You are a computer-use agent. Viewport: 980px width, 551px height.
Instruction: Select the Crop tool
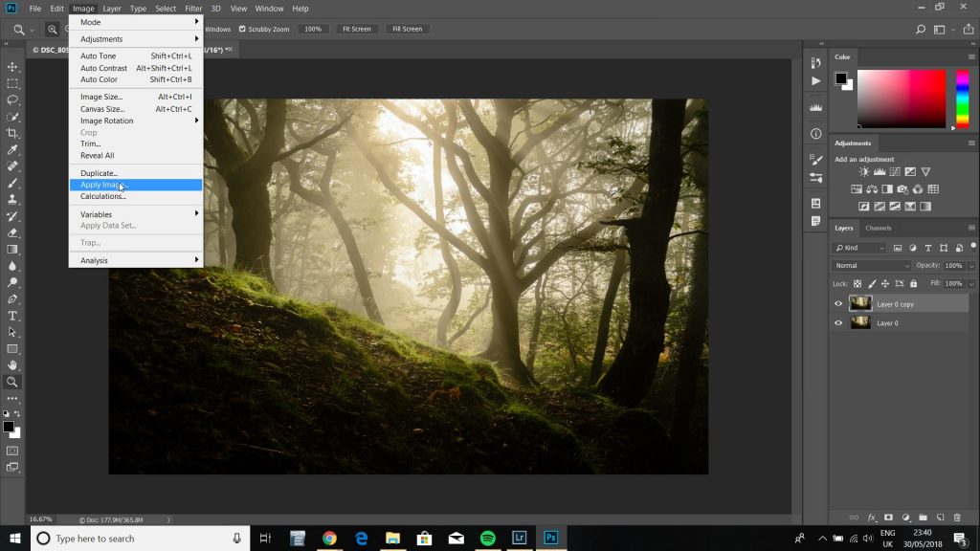pyautogui.click(x=12, y=134)
